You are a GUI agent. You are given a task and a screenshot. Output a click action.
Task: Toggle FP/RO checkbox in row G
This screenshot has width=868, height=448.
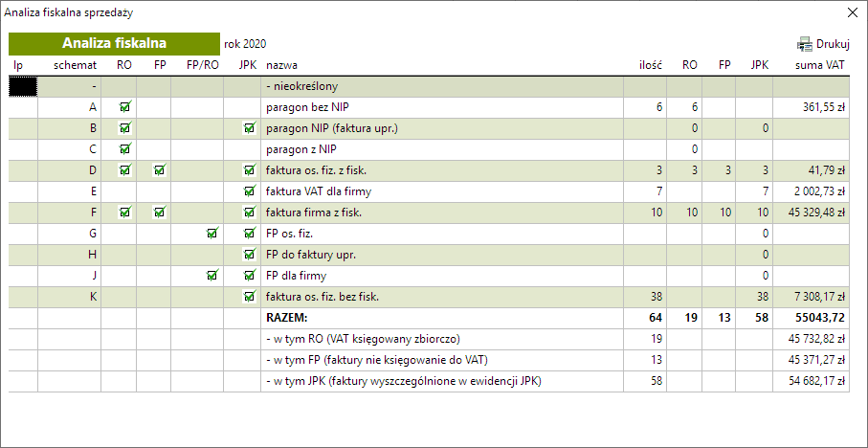tap(211, 234)
